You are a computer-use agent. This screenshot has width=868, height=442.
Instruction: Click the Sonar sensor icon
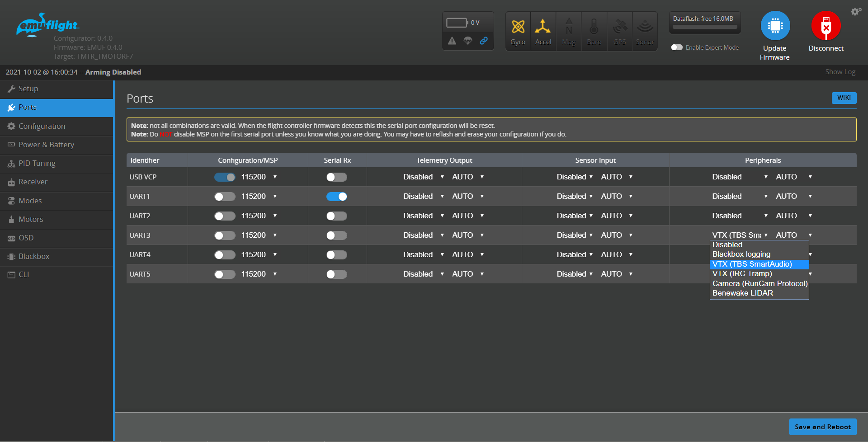coord(645,27)
